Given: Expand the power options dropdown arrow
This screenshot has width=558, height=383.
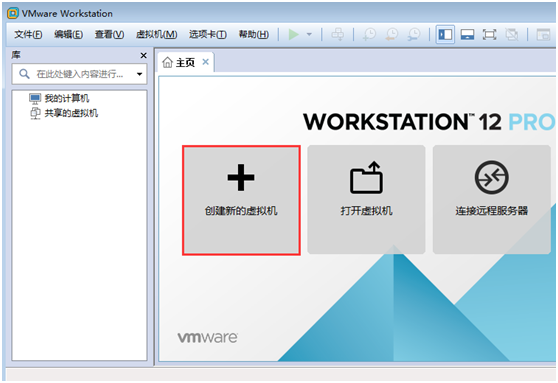Looking at the screenshot, I should coord(309,35).
